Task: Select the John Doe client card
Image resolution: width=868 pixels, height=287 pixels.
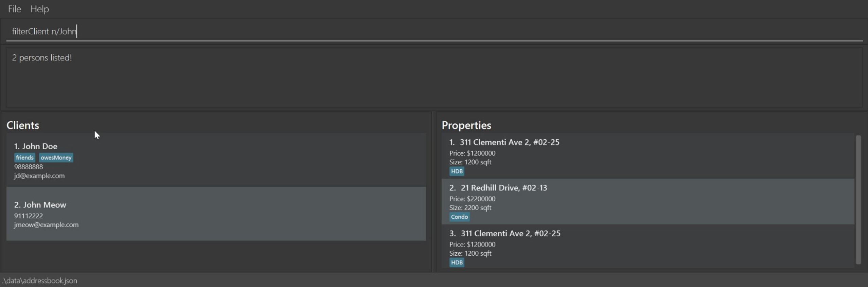Action: pos(216,160)
